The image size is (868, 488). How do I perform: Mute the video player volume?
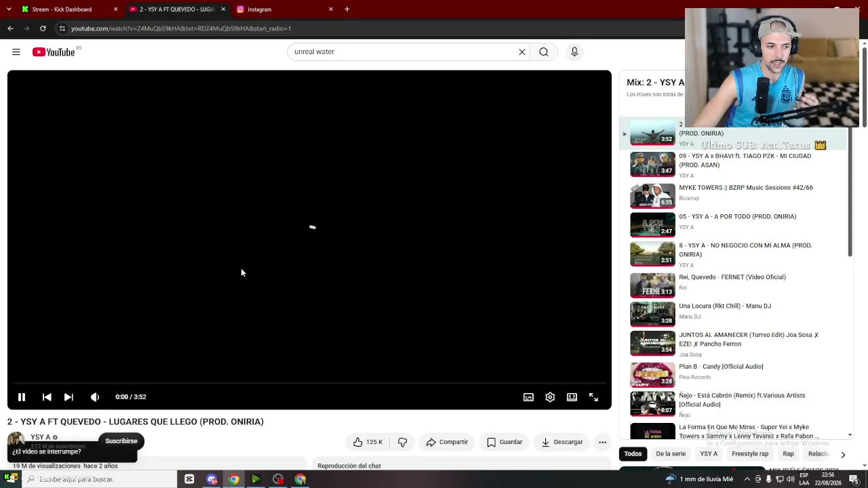tap(95, 397)
